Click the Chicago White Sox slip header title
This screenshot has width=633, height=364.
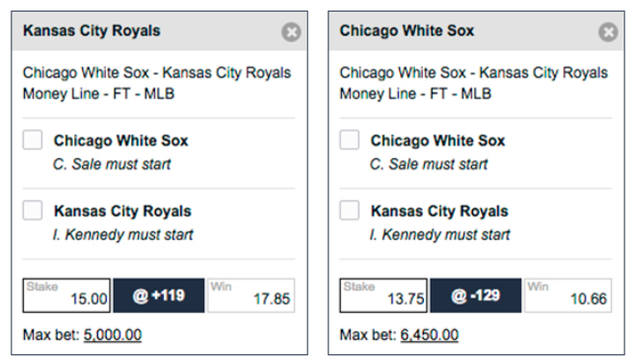tap(407, 31)
